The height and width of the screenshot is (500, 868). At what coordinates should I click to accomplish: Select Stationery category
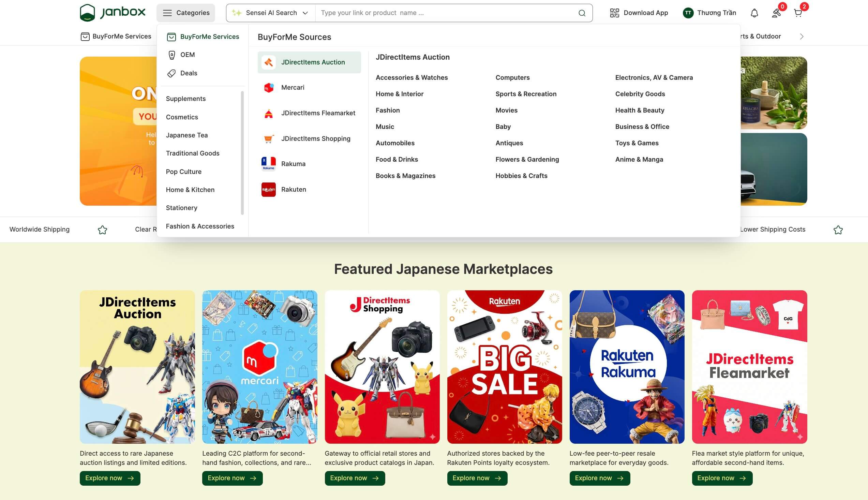(182, 208)
